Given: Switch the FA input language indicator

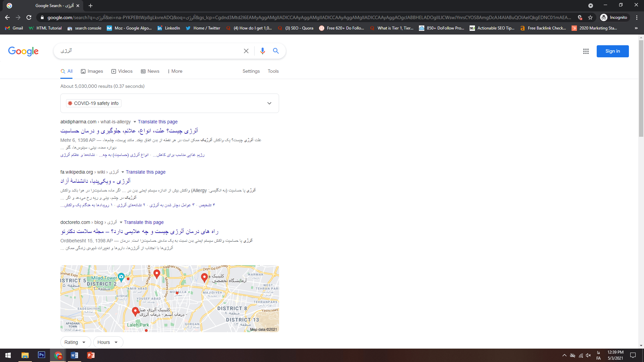Looking at the screenshot, I should pyautogui.click(x=598, y=355).
